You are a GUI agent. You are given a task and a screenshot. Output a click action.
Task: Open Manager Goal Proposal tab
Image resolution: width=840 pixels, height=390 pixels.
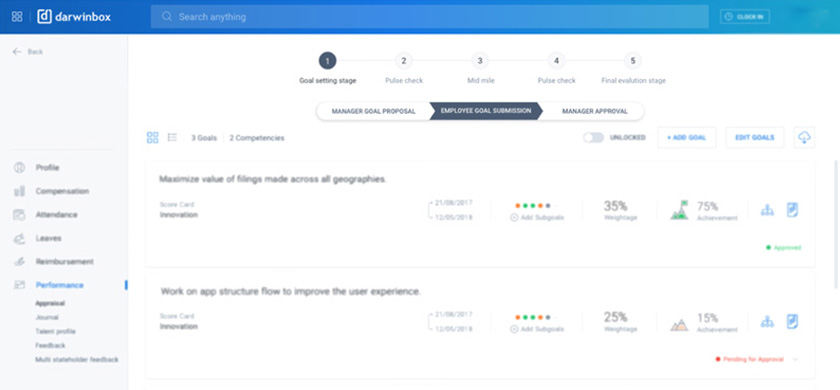tap(373, 111)
